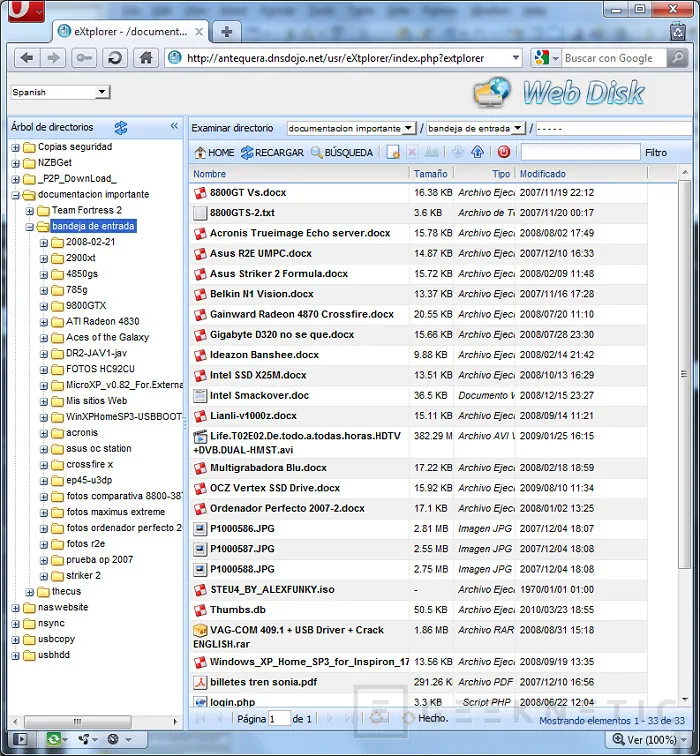Expand the thecus folder node
The image size is (700, 756).
coord(29,592)
